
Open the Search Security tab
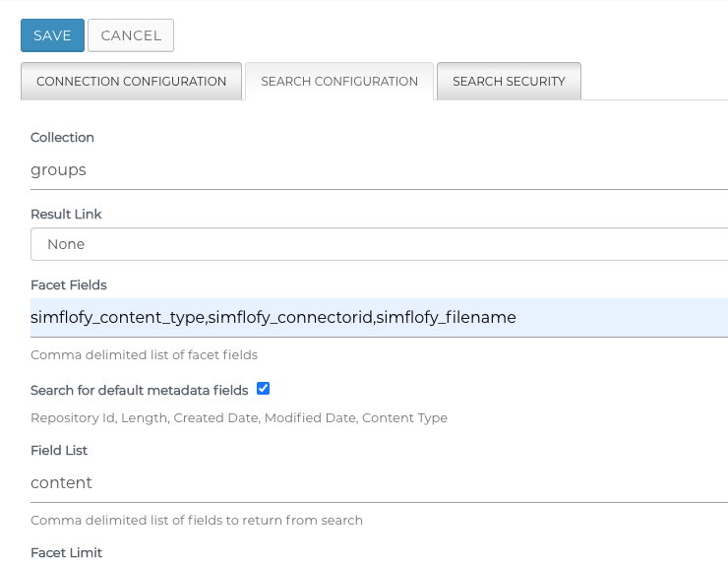click(509, 82)
